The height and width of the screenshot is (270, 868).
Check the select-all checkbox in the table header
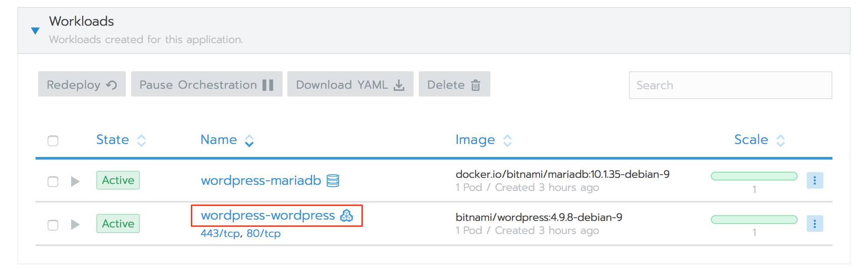click(x=54, y=140)
